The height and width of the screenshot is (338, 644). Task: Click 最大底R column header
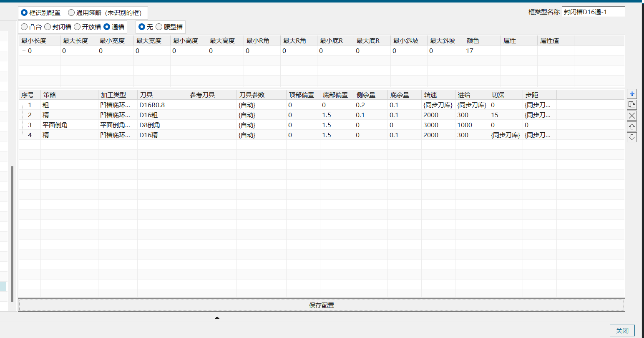pos(372,40)
